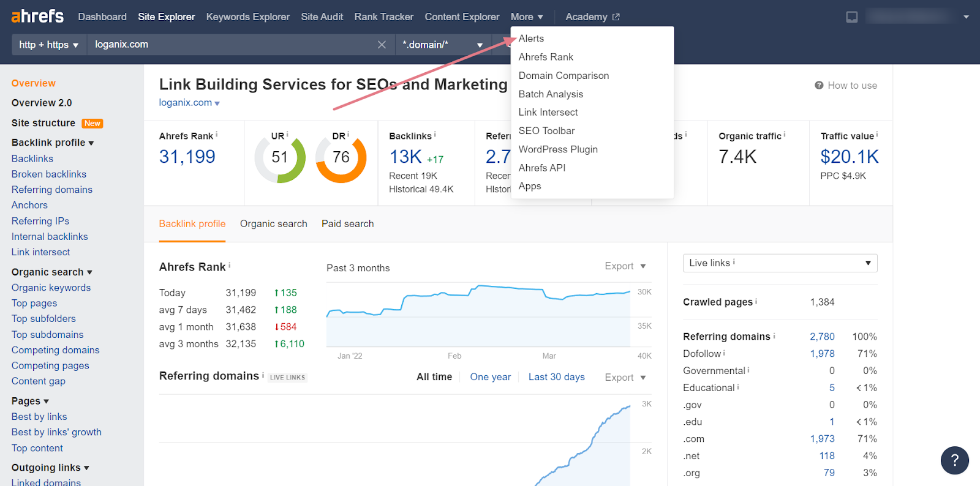The image size is (980, 486).
Task: Open Export dropdown for Referring domains chart
Action: click(x=625, y=378)
